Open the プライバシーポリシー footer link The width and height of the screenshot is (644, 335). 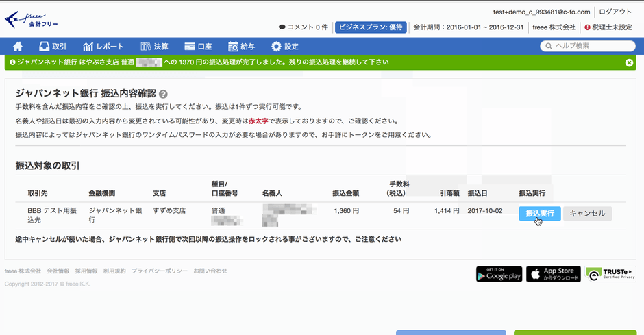click(160, 271)
